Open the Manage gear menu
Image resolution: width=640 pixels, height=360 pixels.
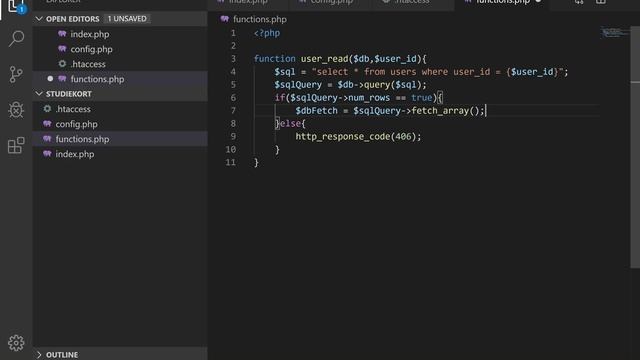[x=16, y=343]
